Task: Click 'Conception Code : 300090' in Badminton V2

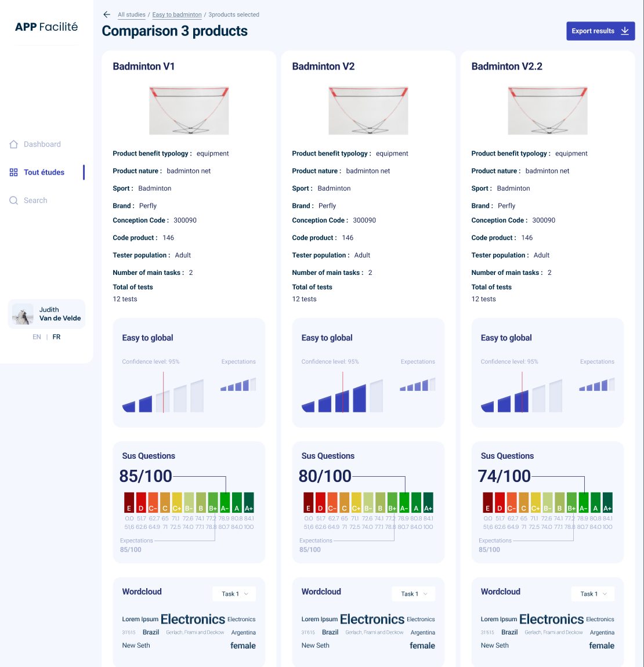Action: pyautogui.click(x=334, y=220)
